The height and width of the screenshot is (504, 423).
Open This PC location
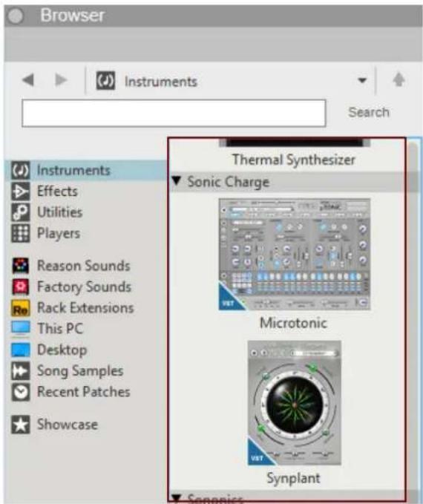pos(60,329)
